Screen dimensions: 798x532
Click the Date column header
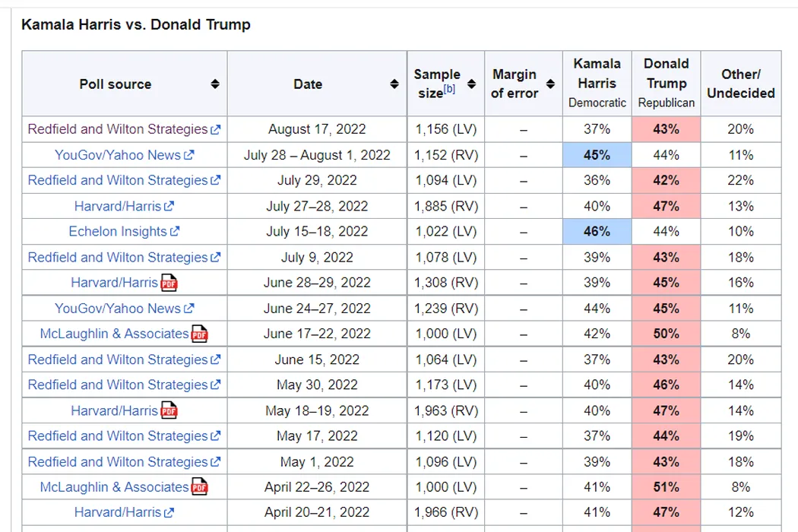click(x=317, y=84)
